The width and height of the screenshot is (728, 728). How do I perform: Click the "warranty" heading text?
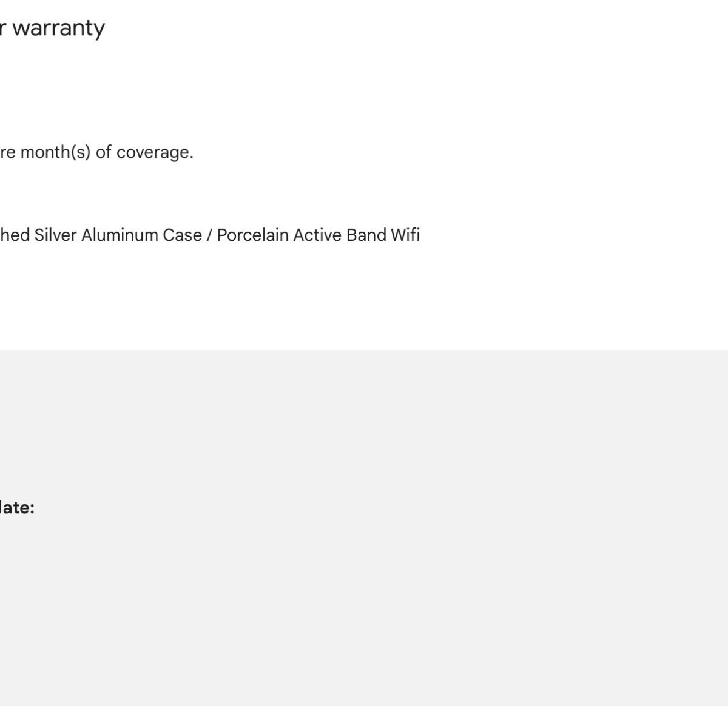[x=58, y=29]
